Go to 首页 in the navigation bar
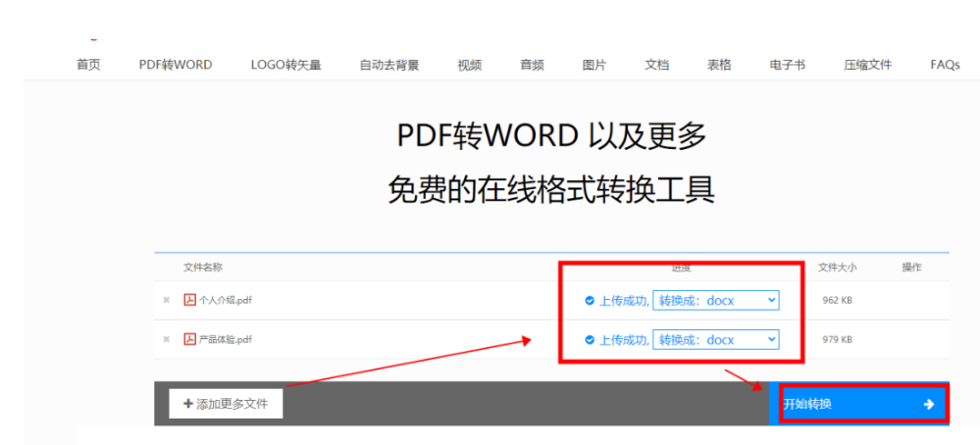 pyautogui.click(x=88, y=65)
